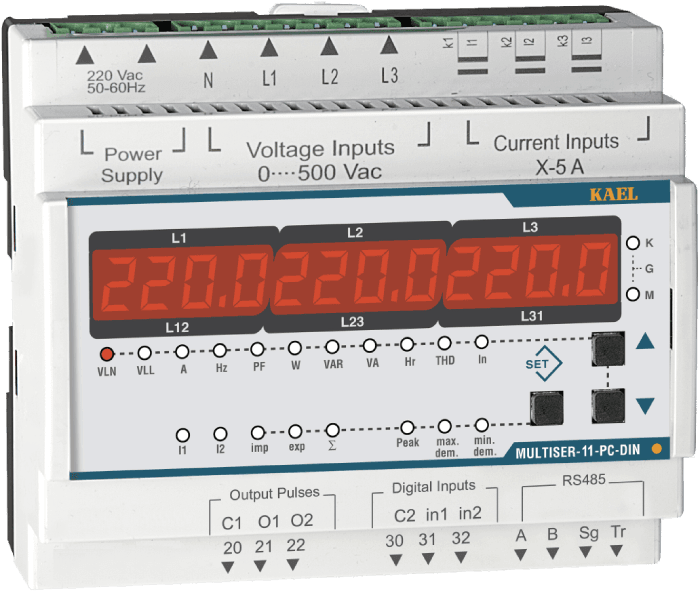
Task: Click the KAEL brand logo
Action: tap(614, 195)
